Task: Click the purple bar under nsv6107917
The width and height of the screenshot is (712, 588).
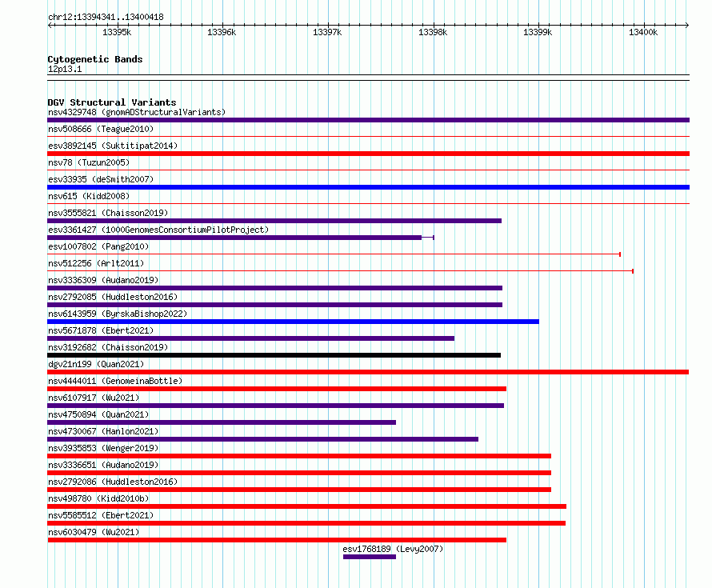Action: point(276,406)
